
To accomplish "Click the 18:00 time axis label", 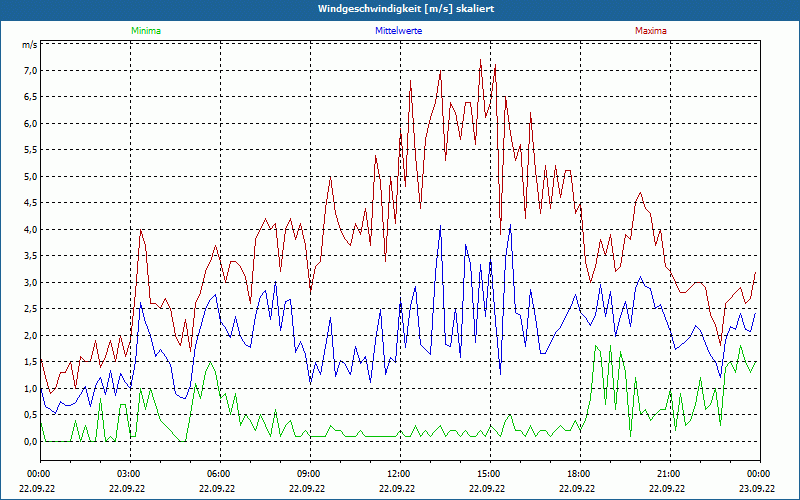I will [x=577, y=474].
